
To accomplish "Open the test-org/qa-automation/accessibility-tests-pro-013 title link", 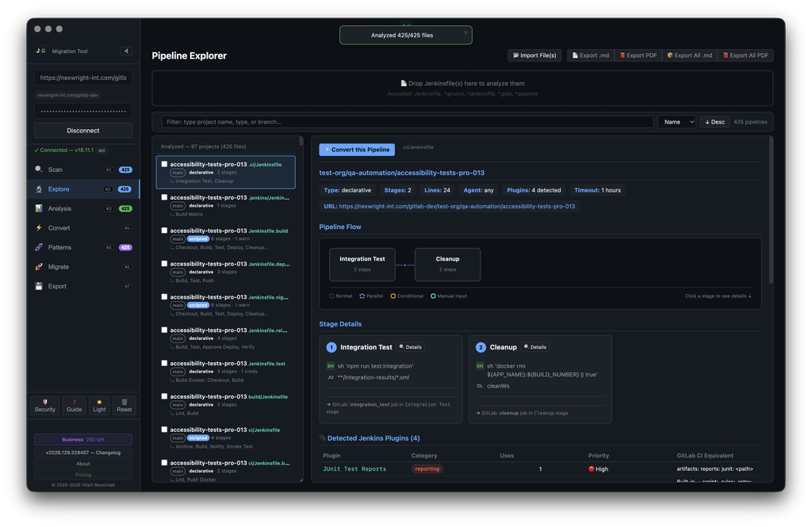I will pos(402,173).
